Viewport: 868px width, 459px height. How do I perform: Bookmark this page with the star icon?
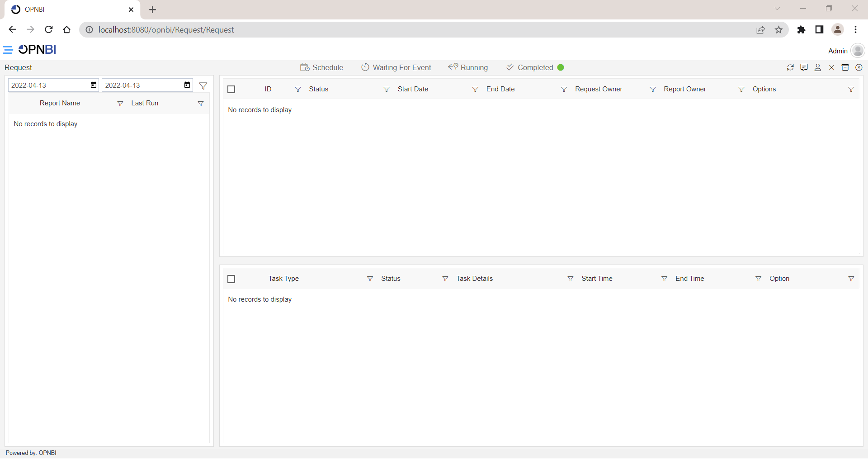click(x=778, y=30)
